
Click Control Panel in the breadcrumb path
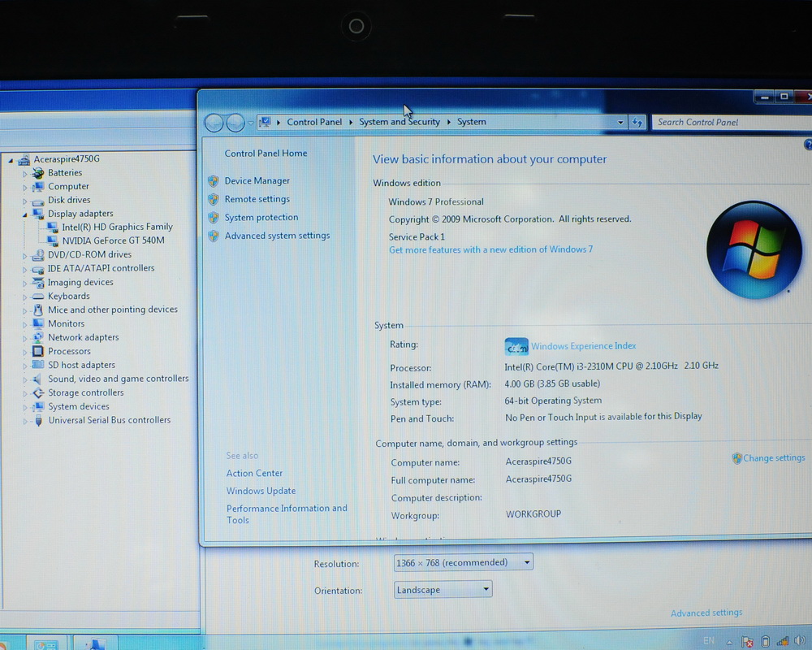pos(314,122)
